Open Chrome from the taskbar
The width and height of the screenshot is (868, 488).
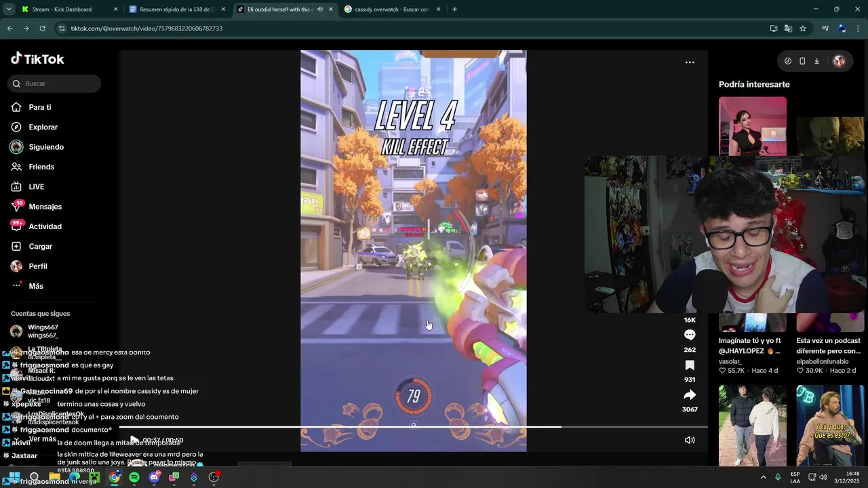[115, 478]
